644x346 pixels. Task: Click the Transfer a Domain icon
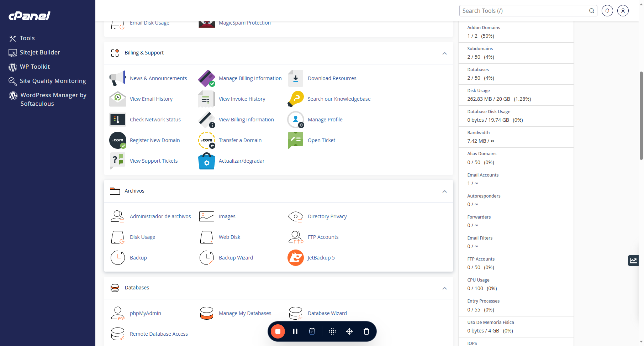coord(207,140)
